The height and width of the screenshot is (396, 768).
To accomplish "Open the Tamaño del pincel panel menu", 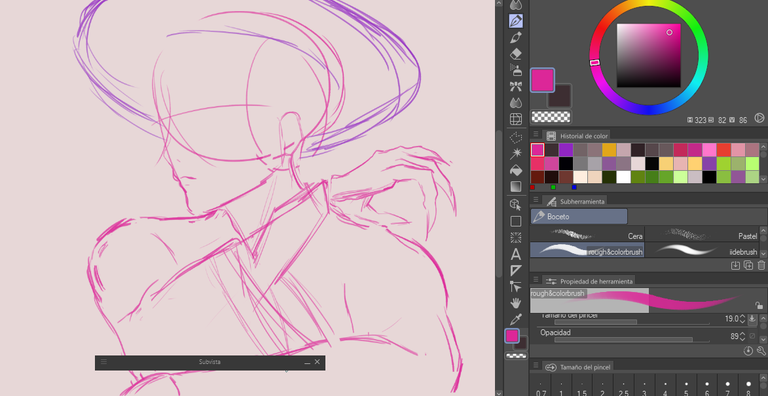I will 536,365.
